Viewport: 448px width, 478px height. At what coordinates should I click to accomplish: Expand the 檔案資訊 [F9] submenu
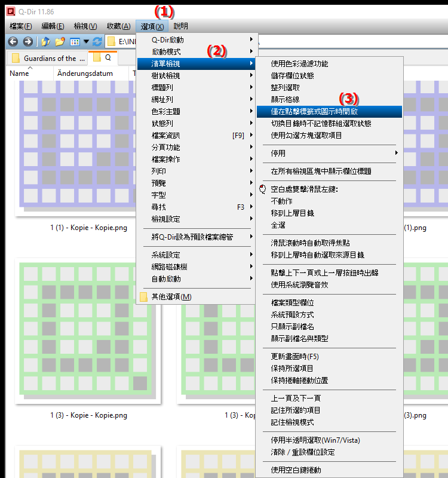[196, 136]
